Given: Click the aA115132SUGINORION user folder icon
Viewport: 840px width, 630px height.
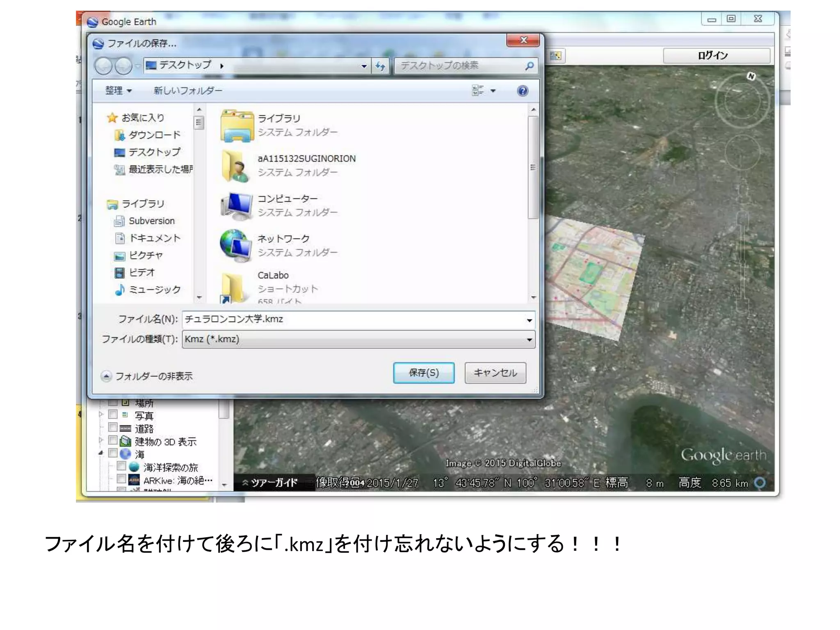Looking at the screenshot, I should pos(236,166).
